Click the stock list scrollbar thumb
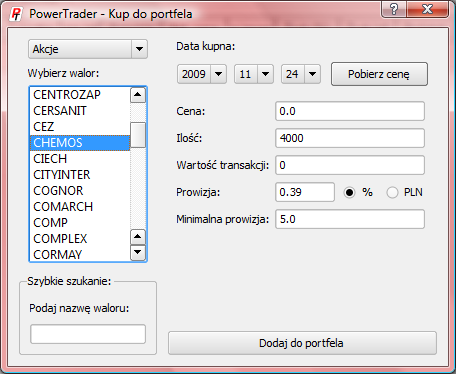The height and width of the screenshot is (374, 456). click(x=138, y=135)
